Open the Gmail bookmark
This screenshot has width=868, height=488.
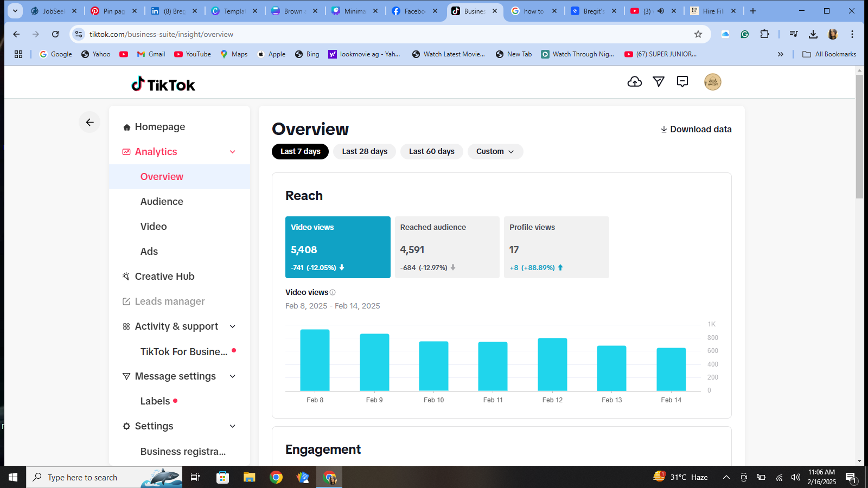[151, 54]
